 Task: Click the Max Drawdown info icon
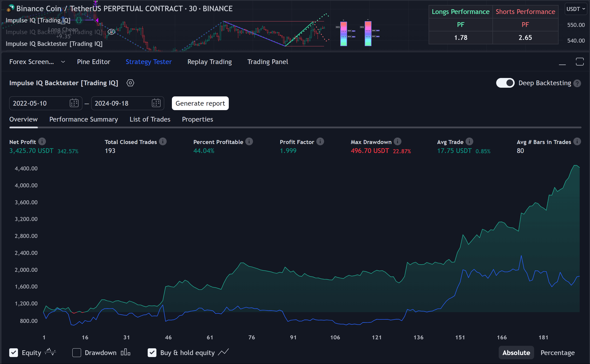pos(397,142)
